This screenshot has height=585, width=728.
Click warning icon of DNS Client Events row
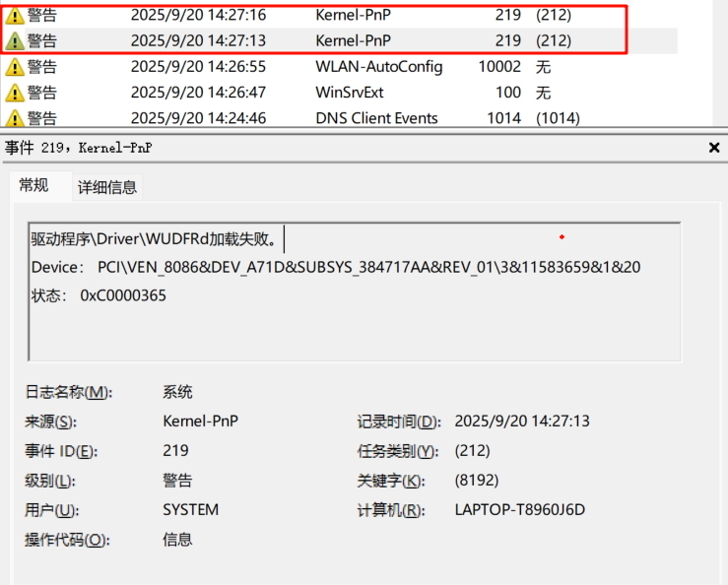pyautogui.click(x=15, y=118)
